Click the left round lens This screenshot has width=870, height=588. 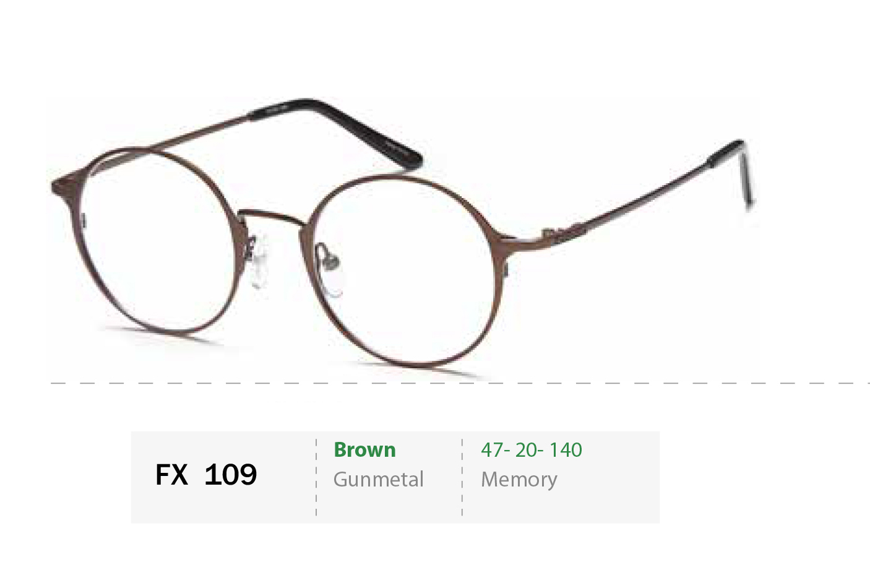point(158,241)
